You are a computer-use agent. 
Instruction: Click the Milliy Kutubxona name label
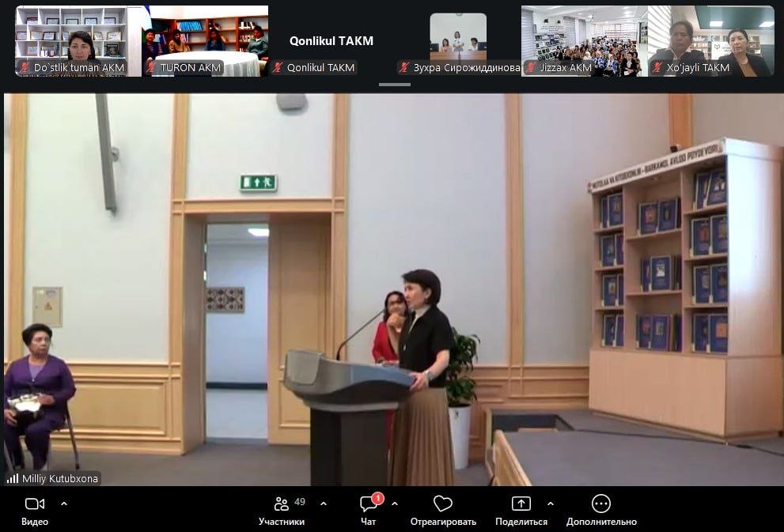60,479
